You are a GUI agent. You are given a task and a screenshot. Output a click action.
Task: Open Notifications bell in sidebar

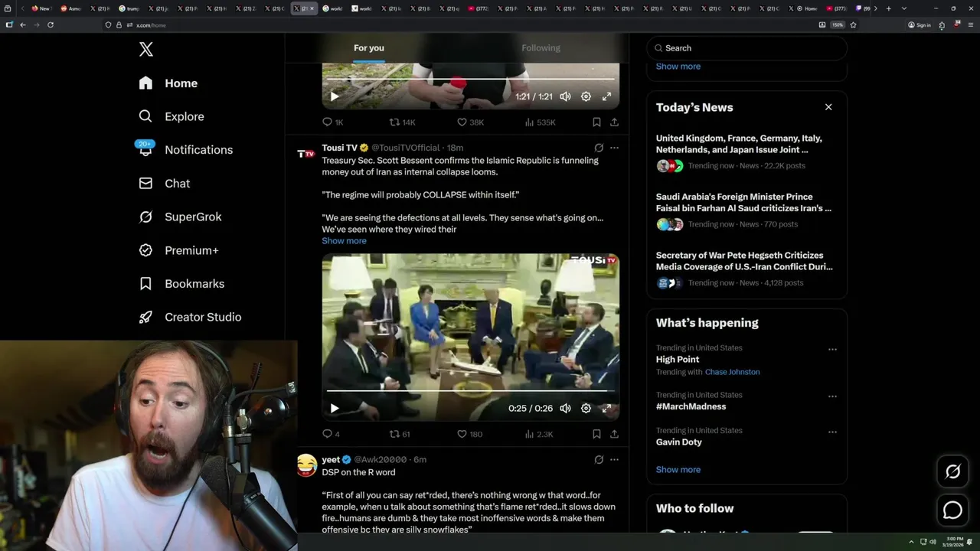(145, 150)
